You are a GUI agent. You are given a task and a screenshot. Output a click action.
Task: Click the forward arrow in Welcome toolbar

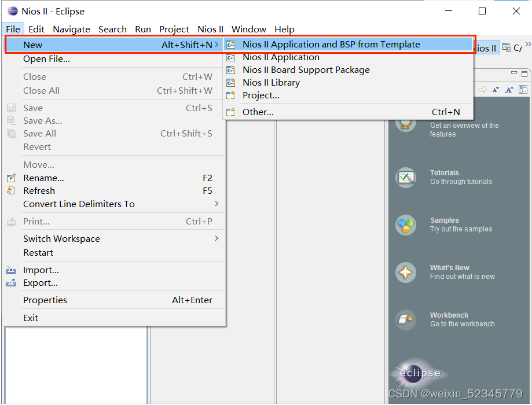point(482,90)
